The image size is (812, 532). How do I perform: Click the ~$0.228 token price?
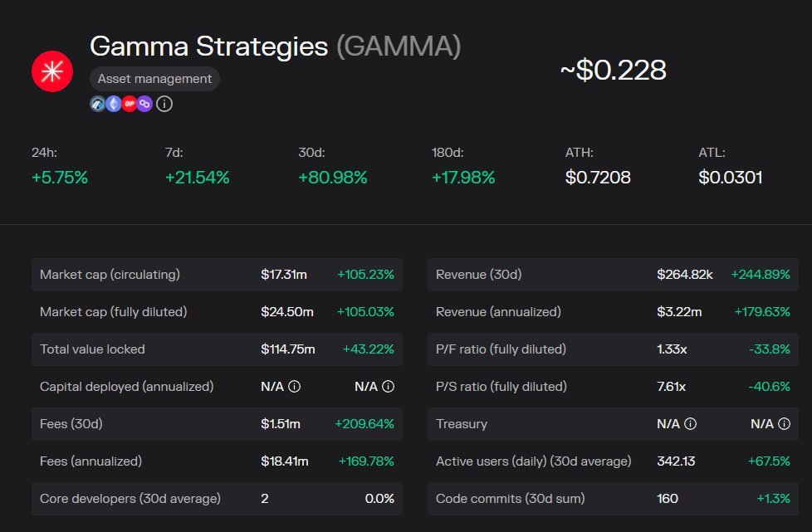click(x=614, y=71)
